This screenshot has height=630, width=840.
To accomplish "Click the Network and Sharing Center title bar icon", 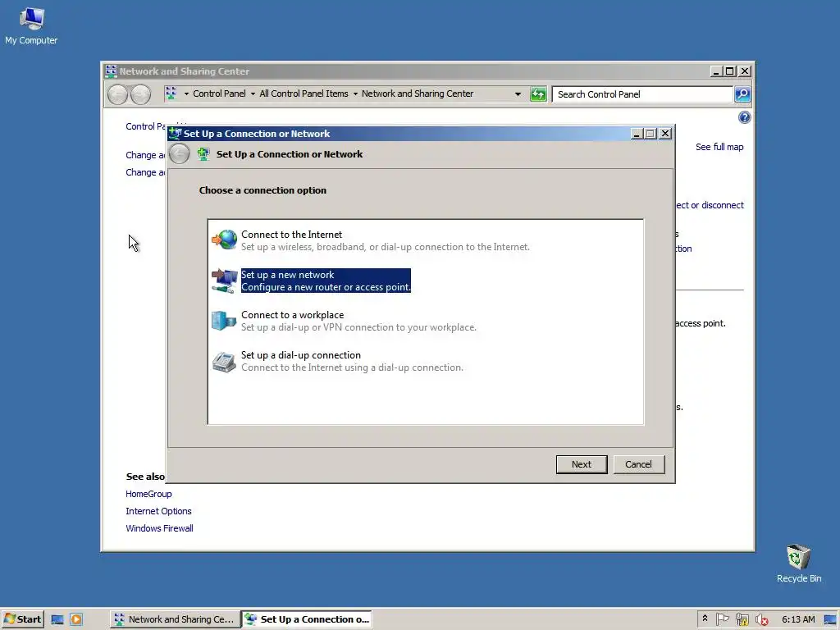I will point(111,71).
